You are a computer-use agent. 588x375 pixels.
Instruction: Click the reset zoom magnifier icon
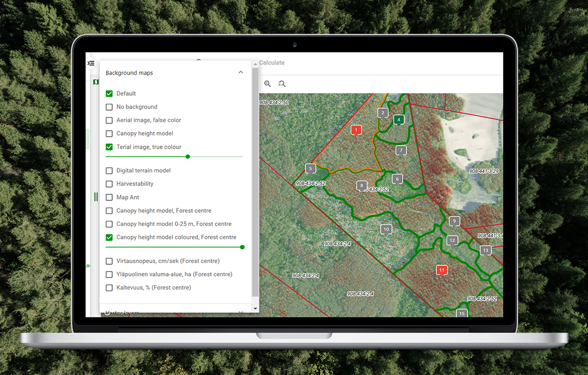[282, 84]
